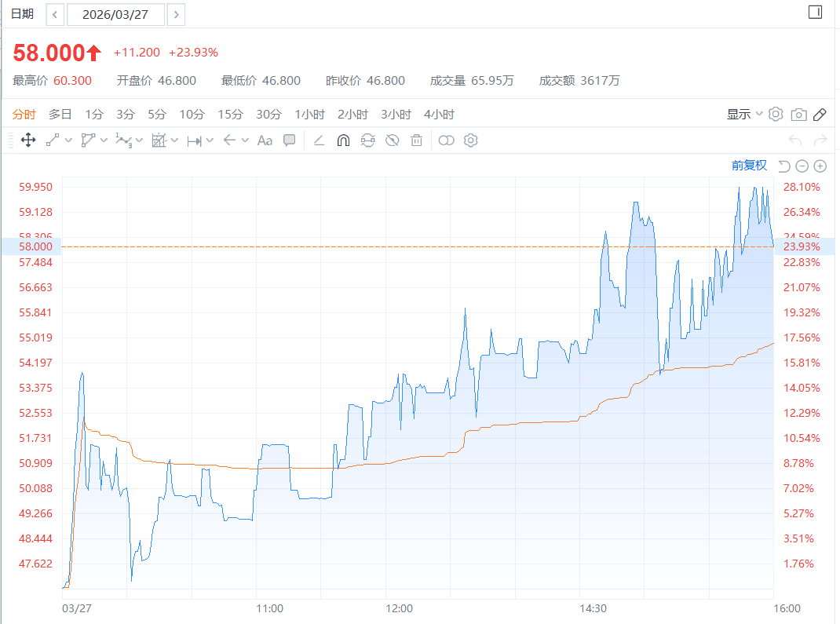The height and width of the screenshot is (624, 840).
Task: Switch to the 多日 chart tab
Action: click(60, 115)
